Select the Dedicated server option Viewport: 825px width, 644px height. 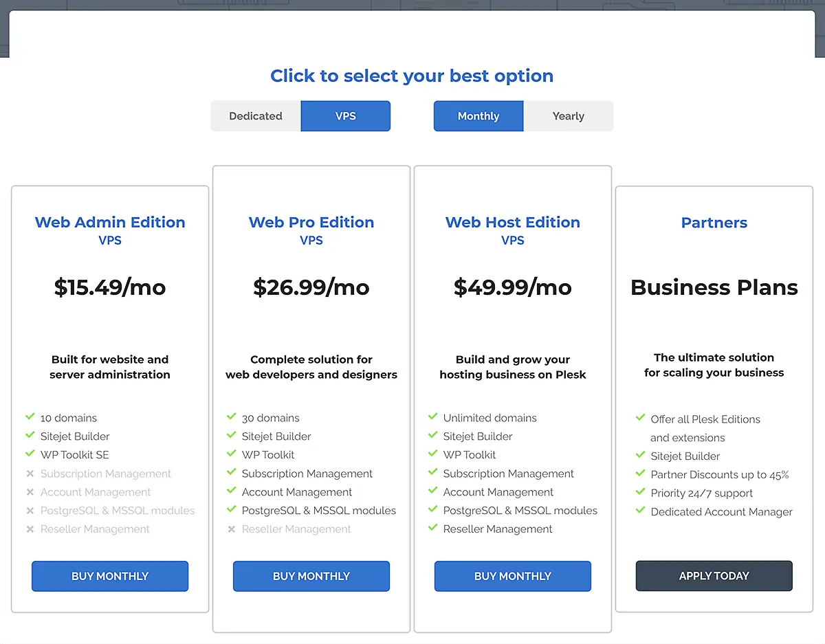(256, 116)
